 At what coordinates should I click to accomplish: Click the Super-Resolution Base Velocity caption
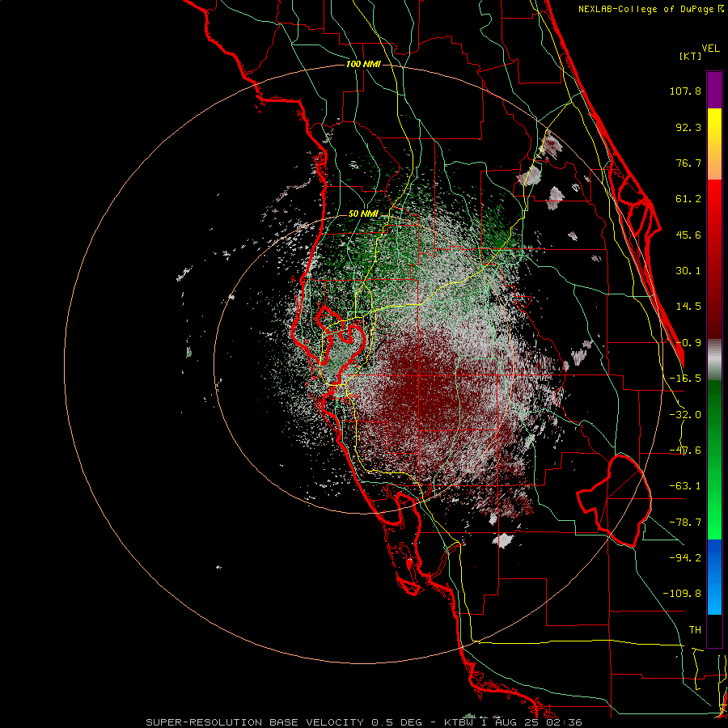pos(363,722)
